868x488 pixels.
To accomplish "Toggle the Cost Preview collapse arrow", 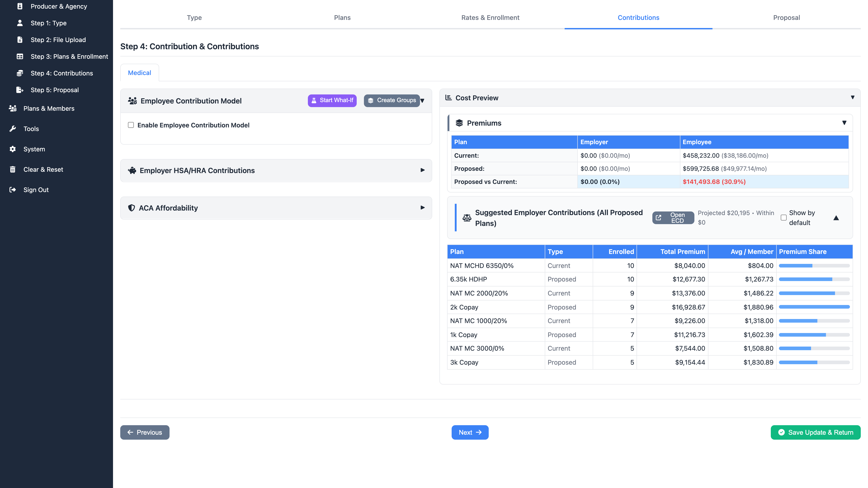I will (x=852, y=97).
